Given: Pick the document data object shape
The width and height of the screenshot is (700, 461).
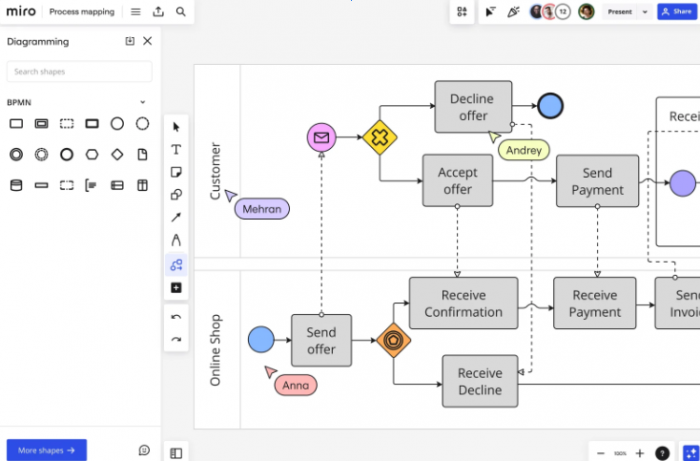Looking at the screenshot, I should (142, 154).
